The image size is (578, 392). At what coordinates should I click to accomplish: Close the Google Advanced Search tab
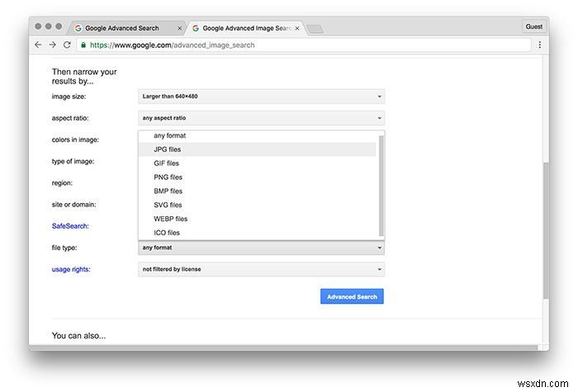click(179, 28)
